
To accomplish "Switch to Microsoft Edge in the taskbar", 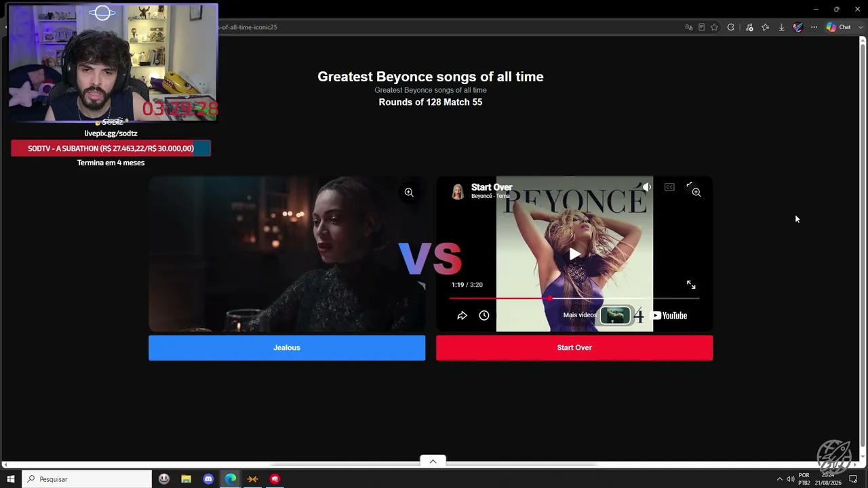I will click(231, 479).
